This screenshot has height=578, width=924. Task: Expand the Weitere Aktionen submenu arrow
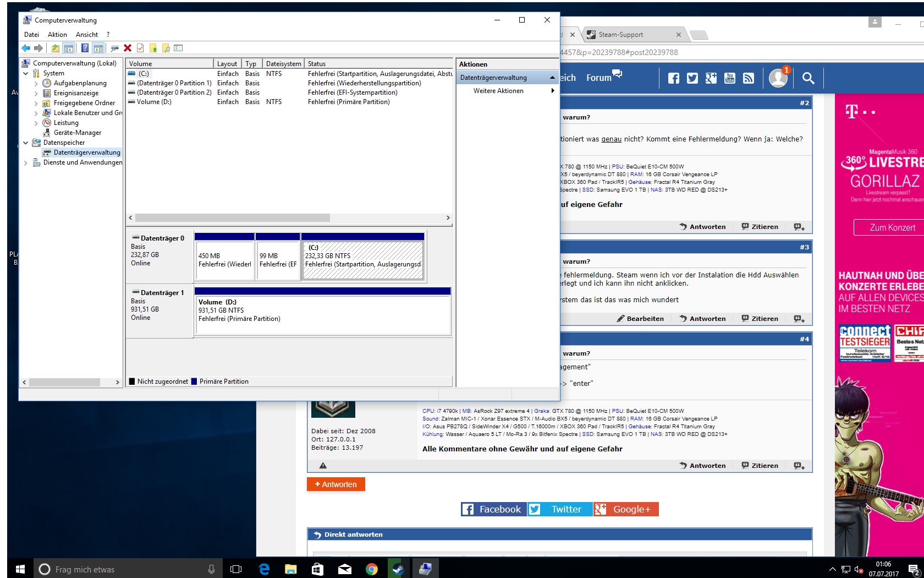(x=553, y=91)
